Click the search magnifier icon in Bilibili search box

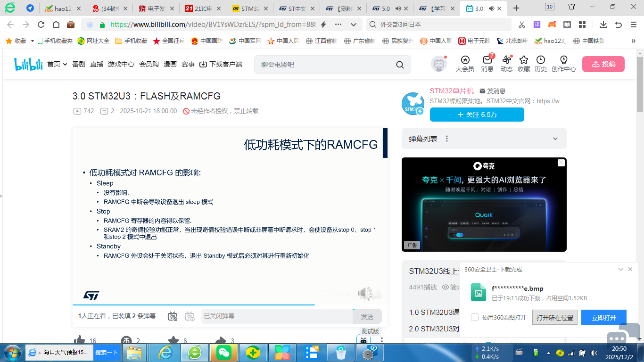[400, 65]
